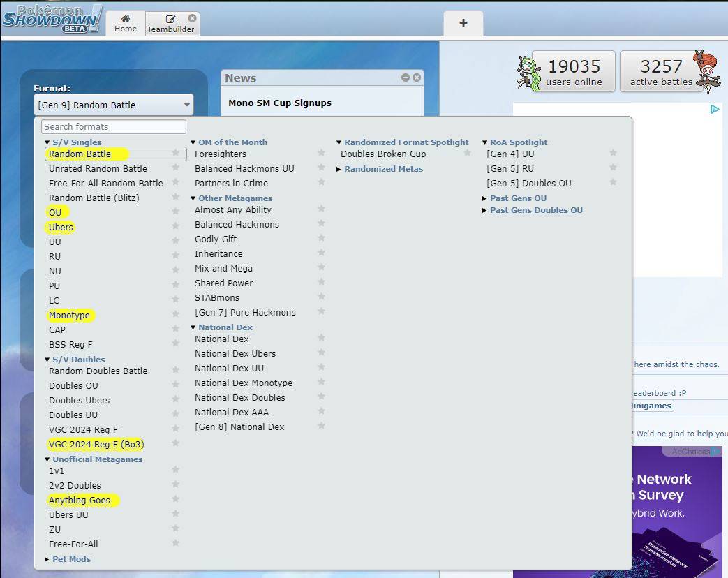Image resolution: width=728 pixels, height=578 pixels.
Task: Toggle favorite star for [Gen 4] UU
Action: (x=613, y=153)
